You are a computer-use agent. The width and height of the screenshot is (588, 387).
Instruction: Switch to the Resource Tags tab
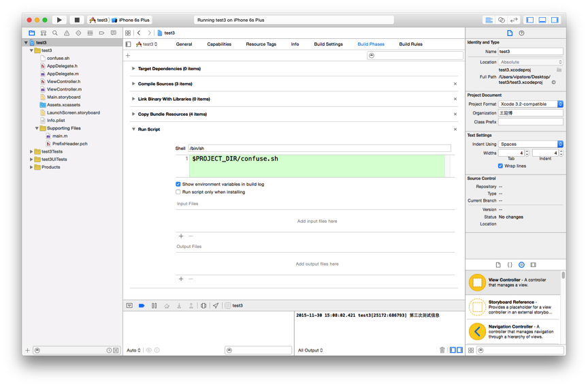coord(261,44)
